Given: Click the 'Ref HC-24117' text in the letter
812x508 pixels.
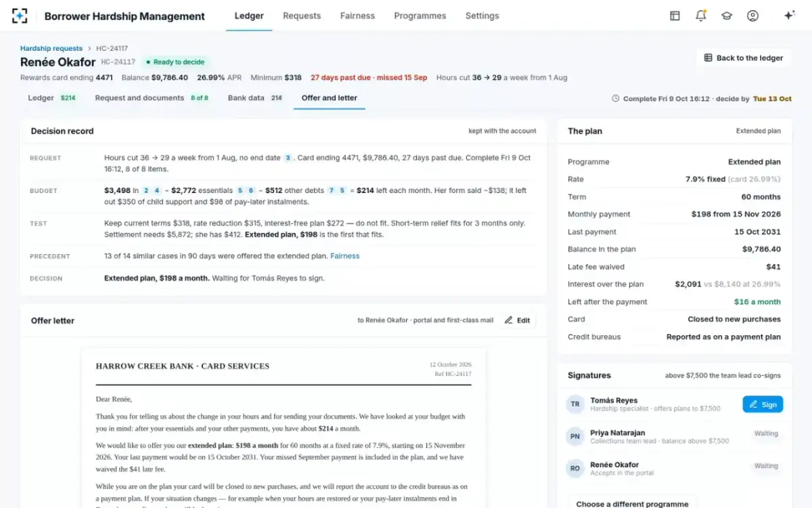Looking at the screenshot, I should (453, 374).
